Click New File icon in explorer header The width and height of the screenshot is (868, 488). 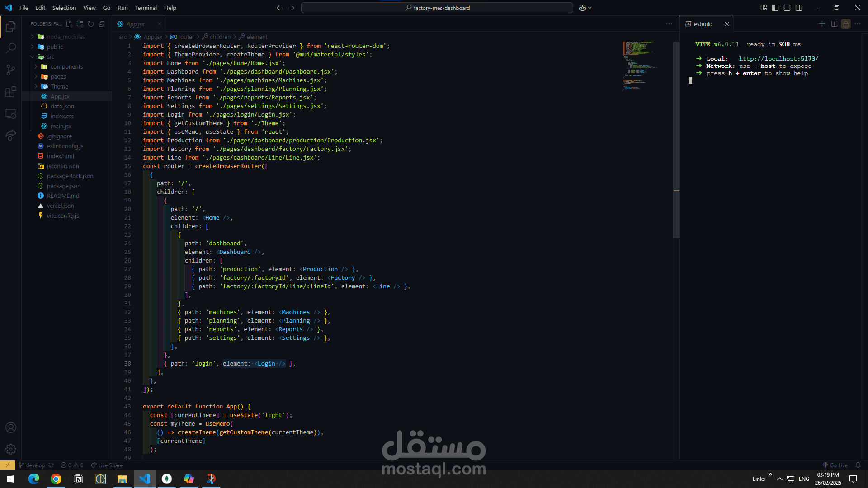coord(69,24)
